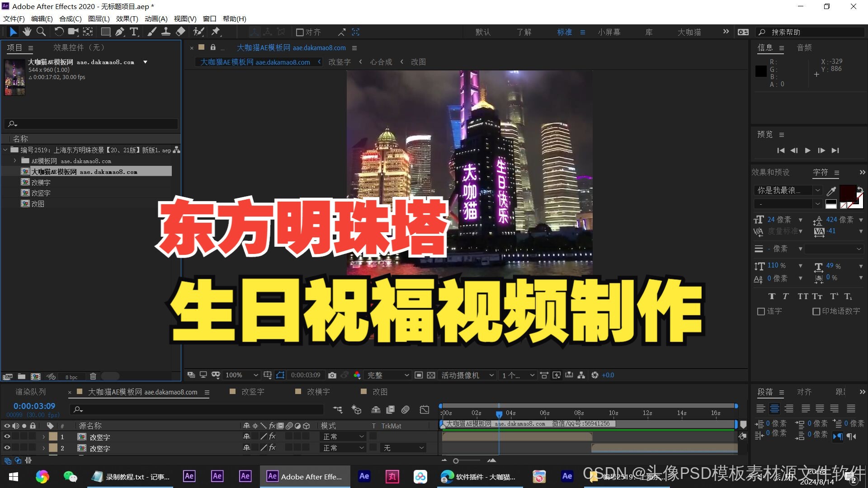The image size is (868, 488).
Task: Switch to the 改横字 timeline tab
Action: click(318, 392)
